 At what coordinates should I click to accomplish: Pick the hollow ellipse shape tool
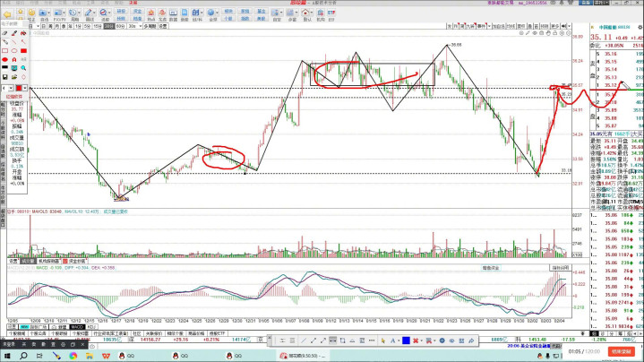(x=13, y=51)
